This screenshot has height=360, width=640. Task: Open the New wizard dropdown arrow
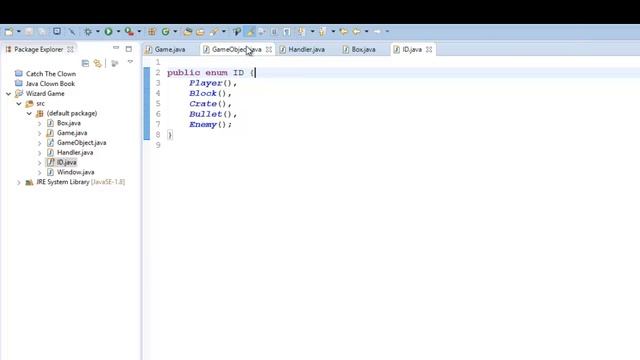tap(18, 31)
